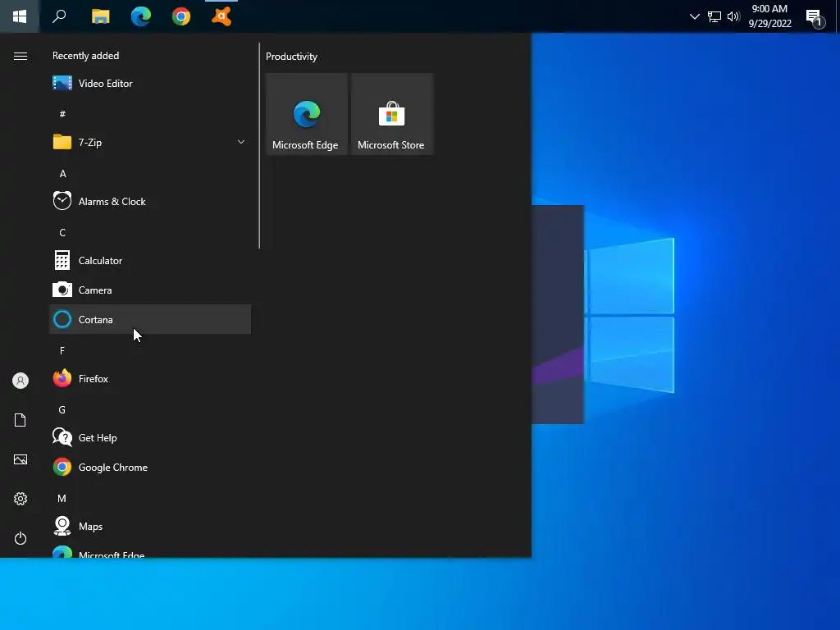Open the Get Help app
Screen dimensions: 840x630
coord(150,438)
